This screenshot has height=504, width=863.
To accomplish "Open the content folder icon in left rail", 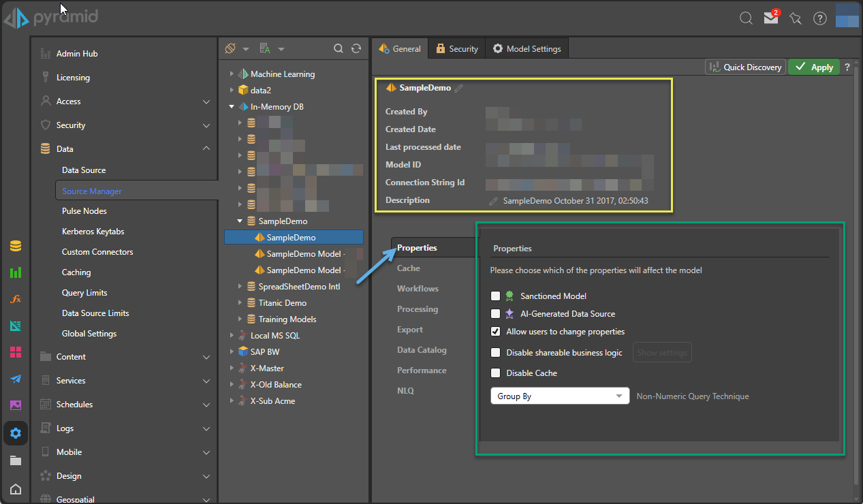I will (15, 460).
